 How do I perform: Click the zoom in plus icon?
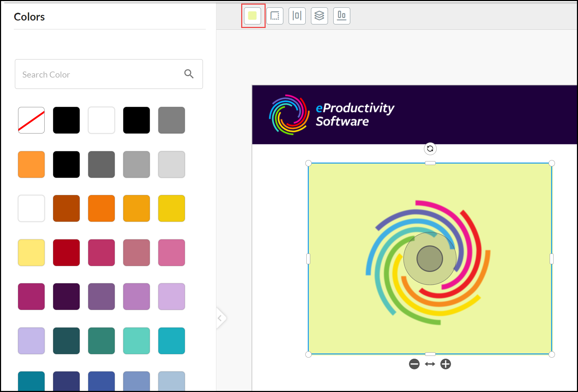[x=446, y=364]
